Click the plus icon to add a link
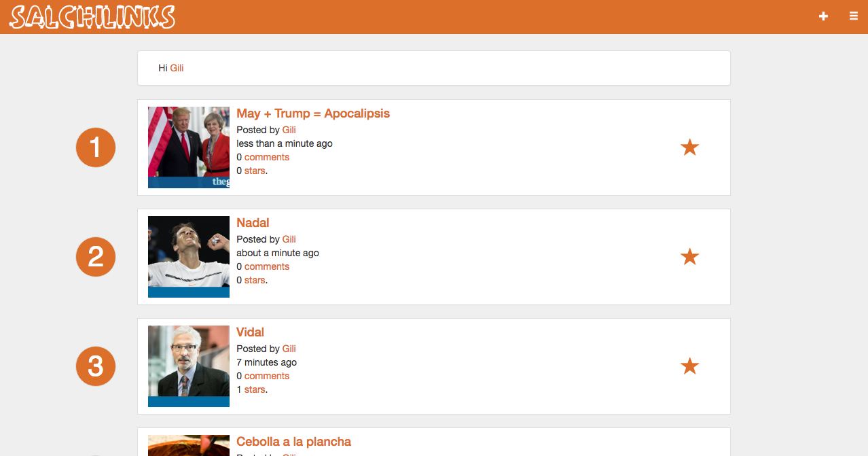Image resolution: width=868 pixels, height=456 pixels. coord(823,16)
